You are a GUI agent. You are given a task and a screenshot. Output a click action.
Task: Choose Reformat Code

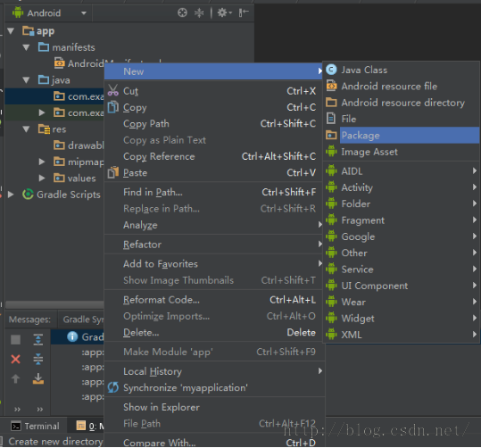213,300
